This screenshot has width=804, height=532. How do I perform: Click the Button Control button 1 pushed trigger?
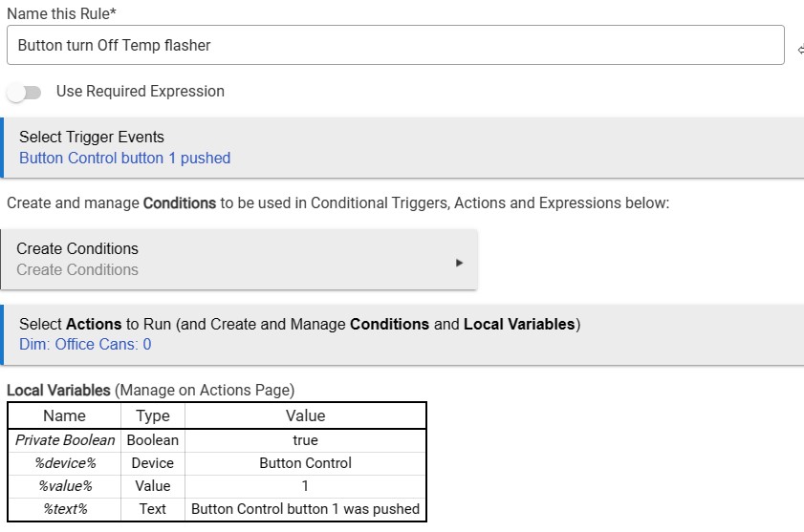click(124, 158)
